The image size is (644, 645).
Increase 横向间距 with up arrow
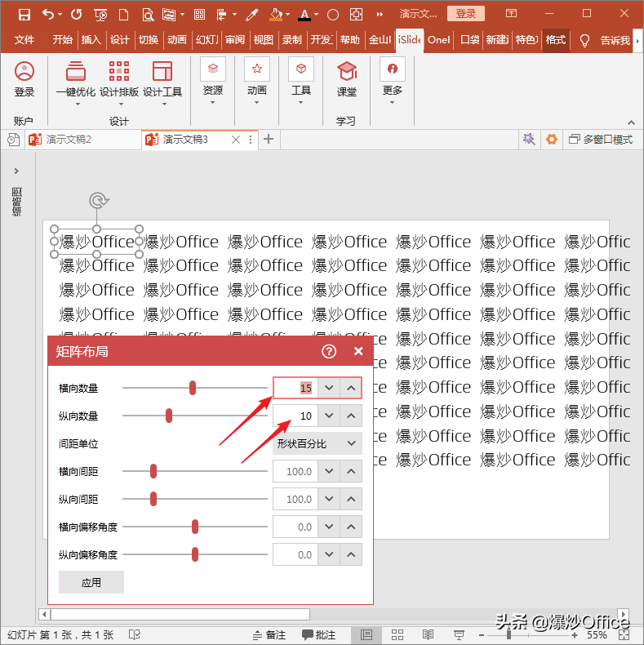[351, 471]
